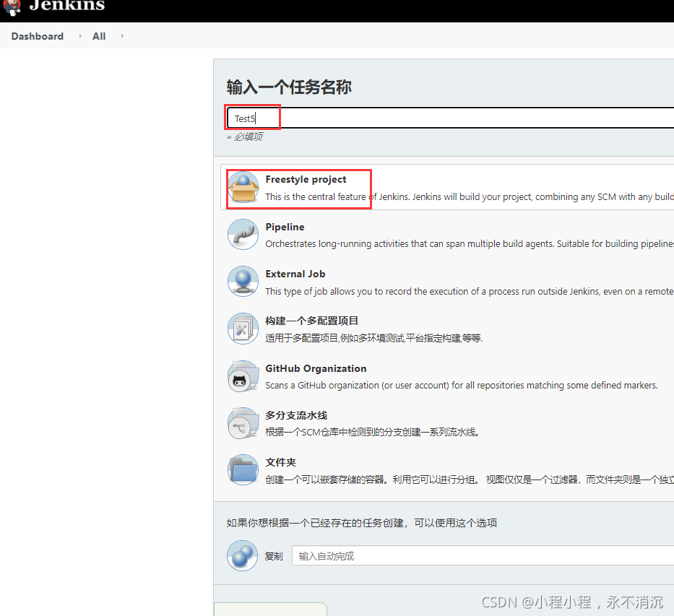The height and width of the screenshot is (616, 674).
Task: Click the 复制 label
Action: [x=274, y=556]
